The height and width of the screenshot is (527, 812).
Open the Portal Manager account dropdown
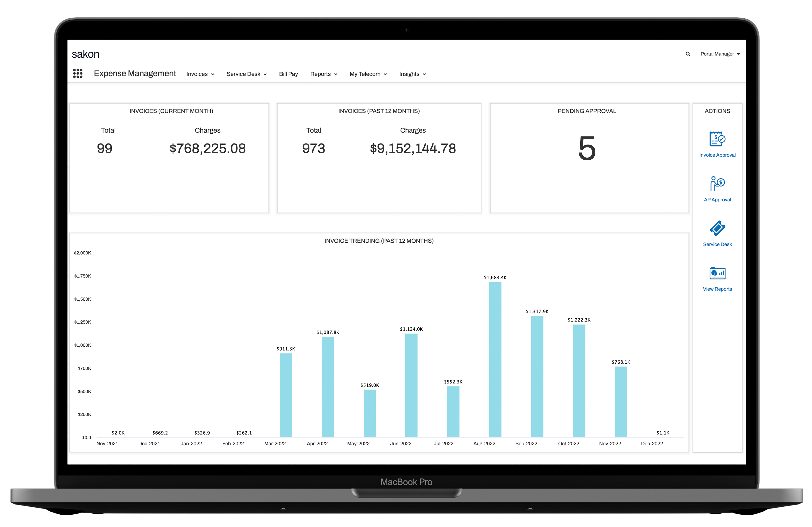(720, 54)
